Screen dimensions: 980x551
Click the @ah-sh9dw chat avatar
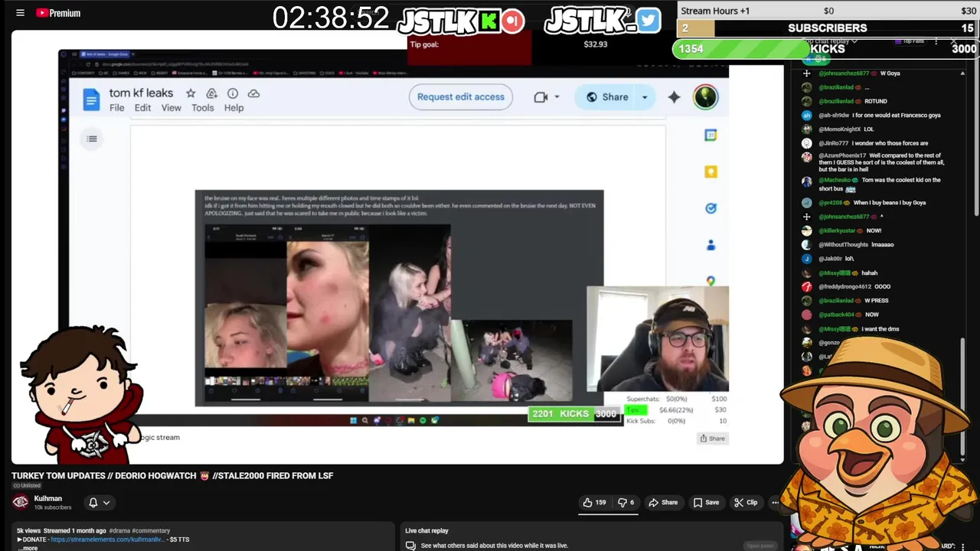(x=806, y=116)
